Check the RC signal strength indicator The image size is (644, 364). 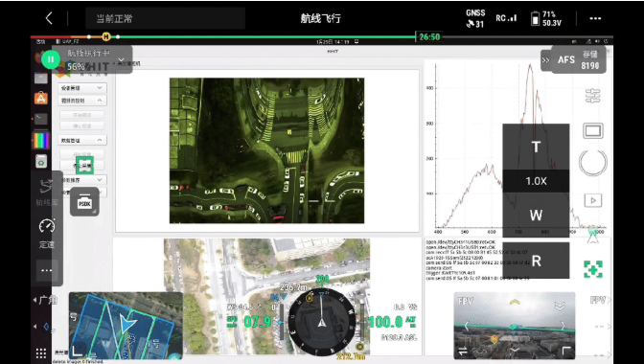tap(506, 18)
